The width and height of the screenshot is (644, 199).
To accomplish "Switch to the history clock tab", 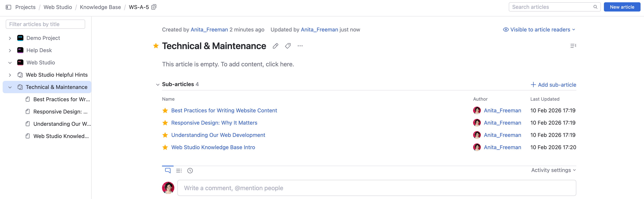I will (190, 170).
